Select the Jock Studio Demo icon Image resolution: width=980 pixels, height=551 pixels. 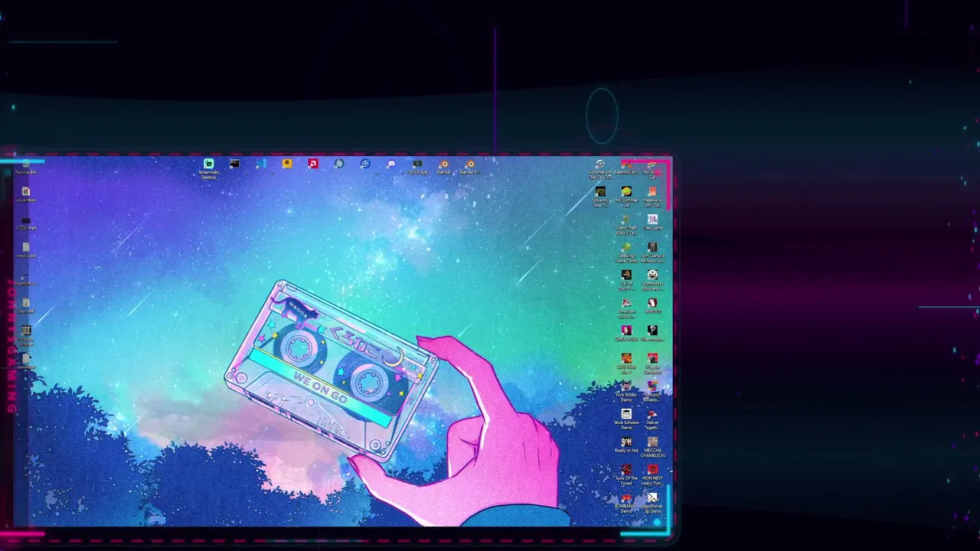click(626, 392)
